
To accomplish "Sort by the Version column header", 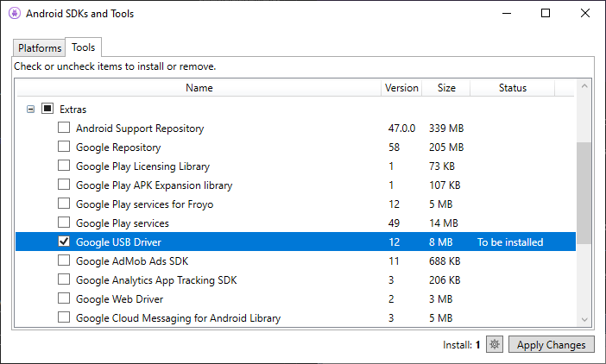I will pos(401,88).
